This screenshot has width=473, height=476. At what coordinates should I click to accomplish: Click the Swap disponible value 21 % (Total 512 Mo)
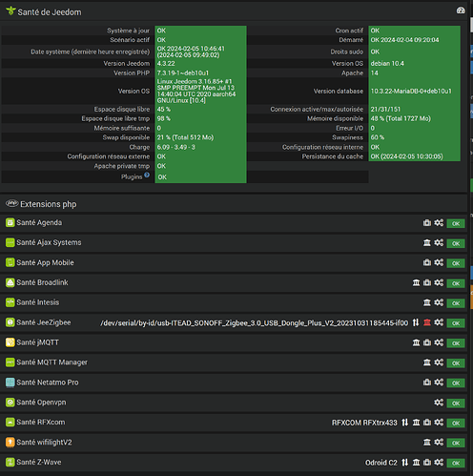pyautogui.click(x=185, y=137)
